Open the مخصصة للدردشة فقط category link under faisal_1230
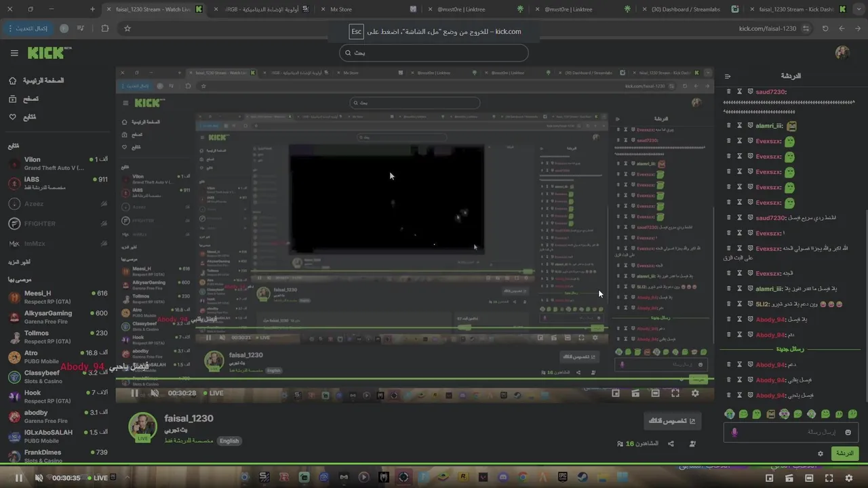 point(189,441)
